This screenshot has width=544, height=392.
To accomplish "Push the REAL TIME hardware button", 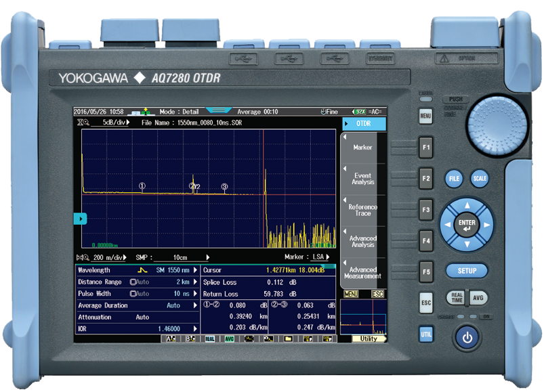I will [457, 298].
